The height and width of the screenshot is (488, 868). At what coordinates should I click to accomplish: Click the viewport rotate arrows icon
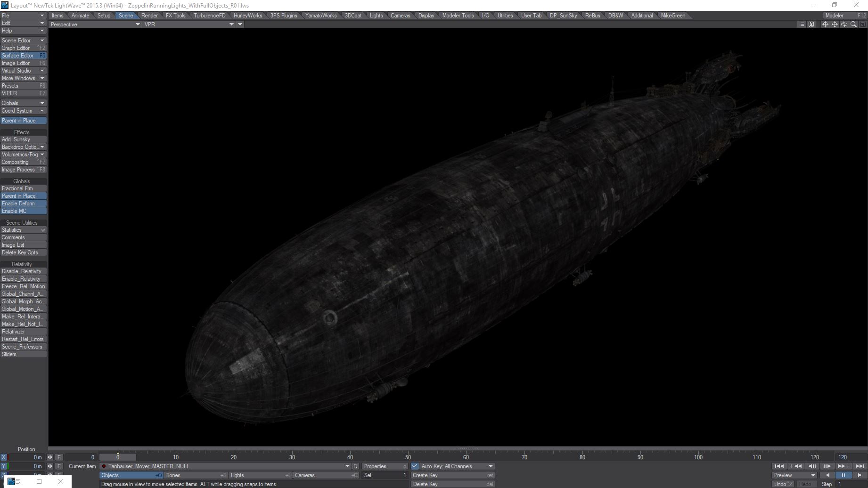(x=844, y=24)
